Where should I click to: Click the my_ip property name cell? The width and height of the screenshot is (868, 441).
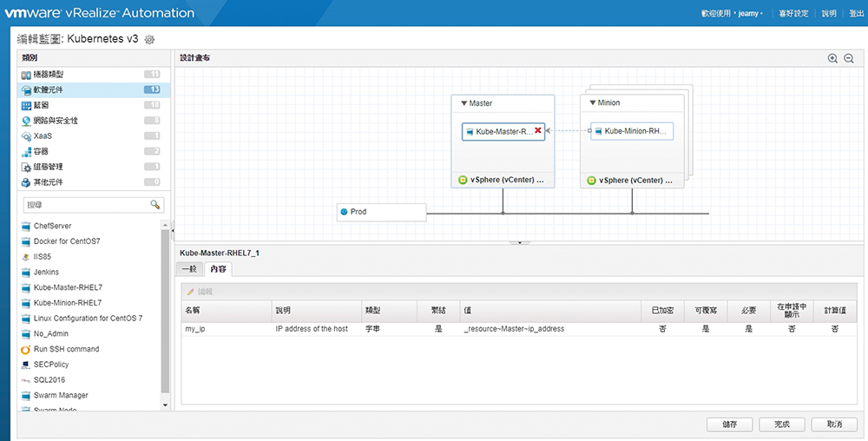[x=227, y=329]
